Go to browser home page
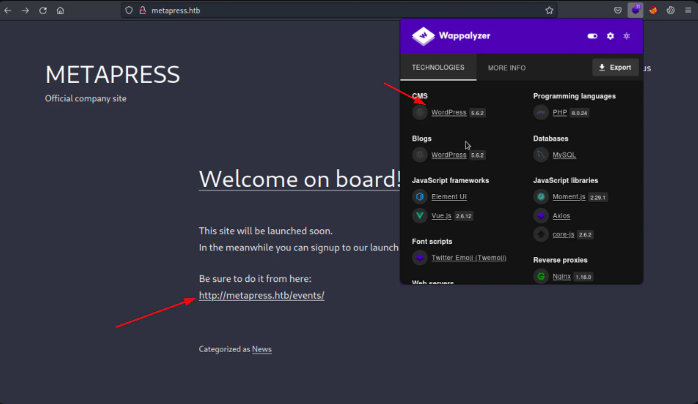Viewport: 698px width, 404px height. [x=60, y=10]
